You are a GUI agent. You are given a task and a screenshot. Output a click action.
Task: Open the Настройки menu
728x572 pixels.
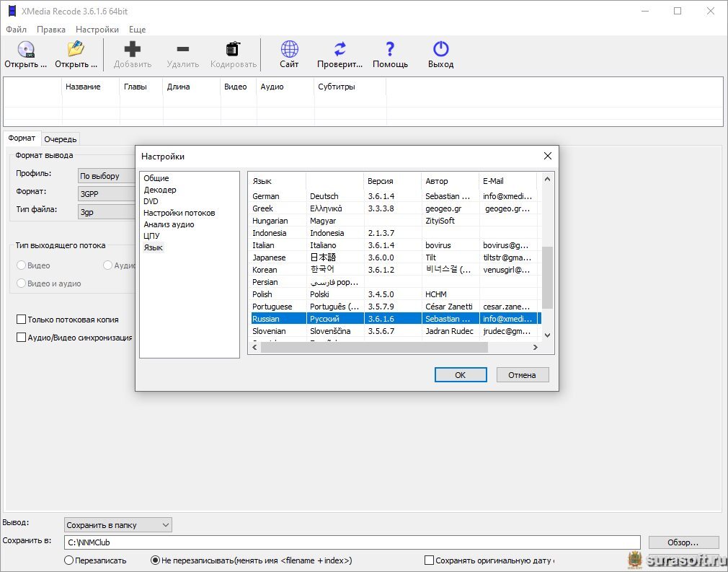(x=97, y=30)
